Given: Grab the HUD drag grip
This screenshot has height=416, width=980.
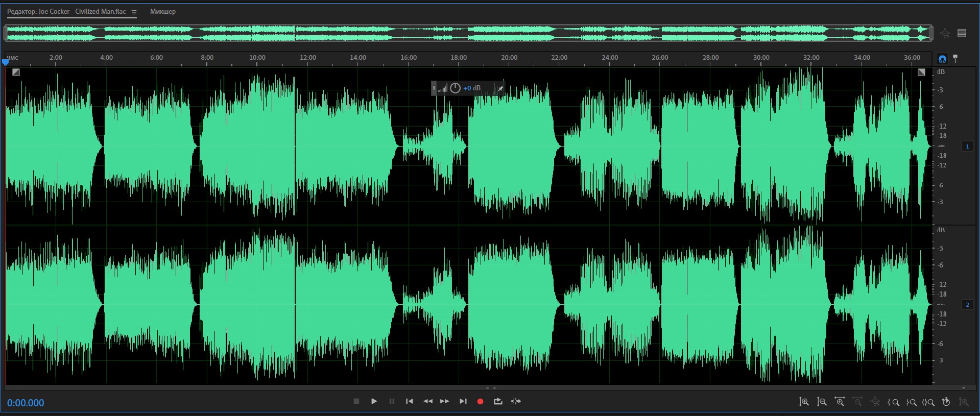Looking at the screenshot, I should pos(434,88).
